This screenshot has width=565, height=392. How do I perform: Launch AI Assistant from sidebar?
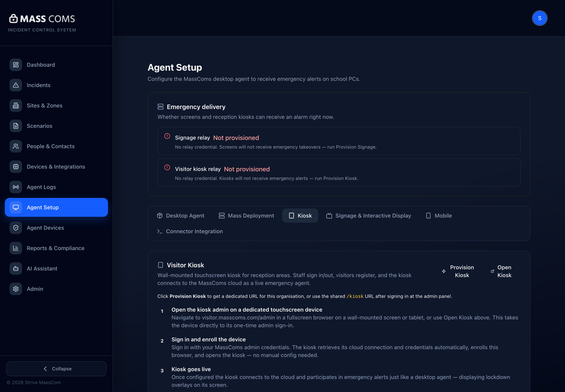tap(56, 269)
